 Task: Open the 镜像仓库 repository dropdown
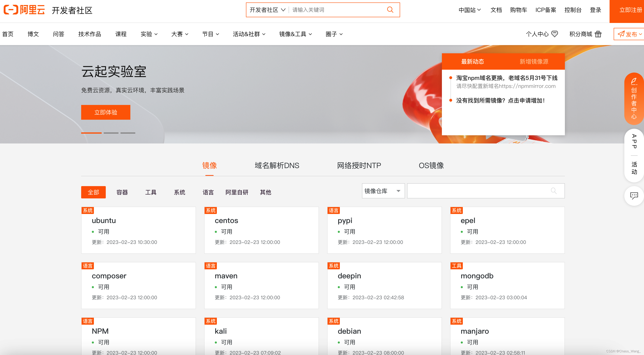click(x=383, y=191)
